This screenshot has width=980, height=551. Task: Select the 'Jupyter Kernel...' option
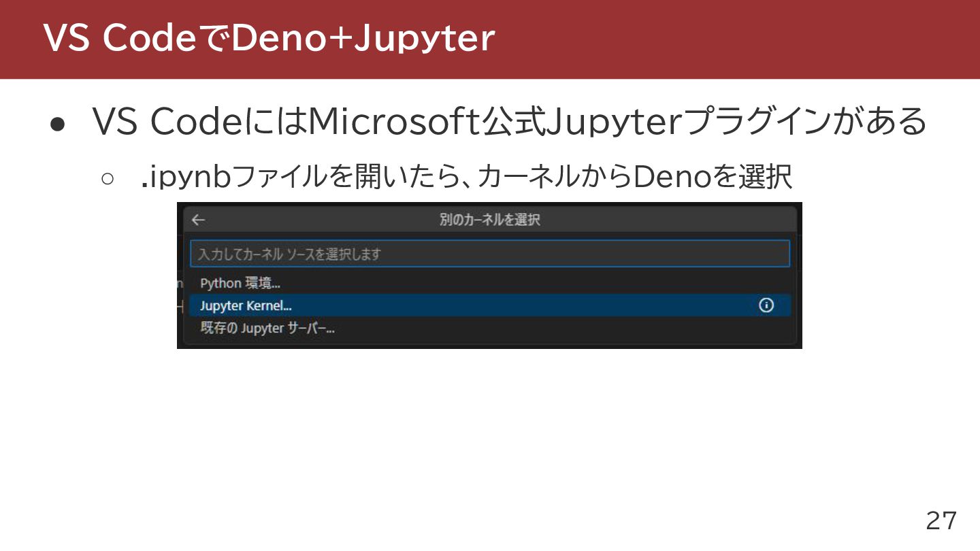pos(490,305)
